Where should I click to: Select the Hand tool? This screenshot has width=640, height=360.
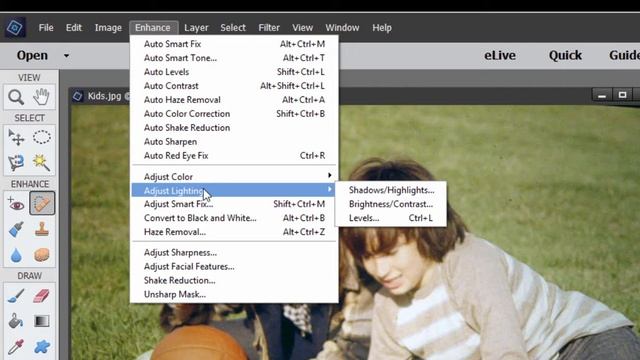(42, 97)
